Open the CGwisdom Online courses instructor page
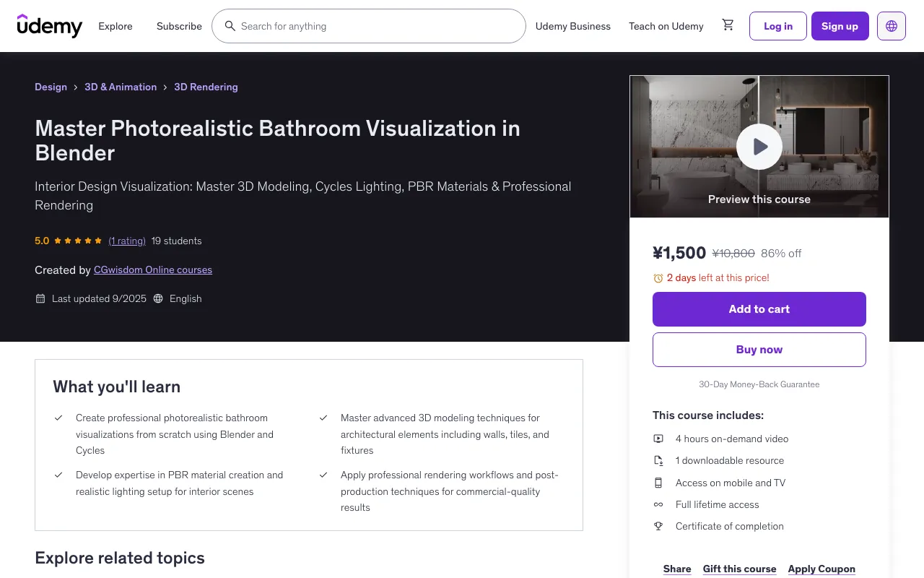This screenshot has width=924, height=578. (152, 269)
